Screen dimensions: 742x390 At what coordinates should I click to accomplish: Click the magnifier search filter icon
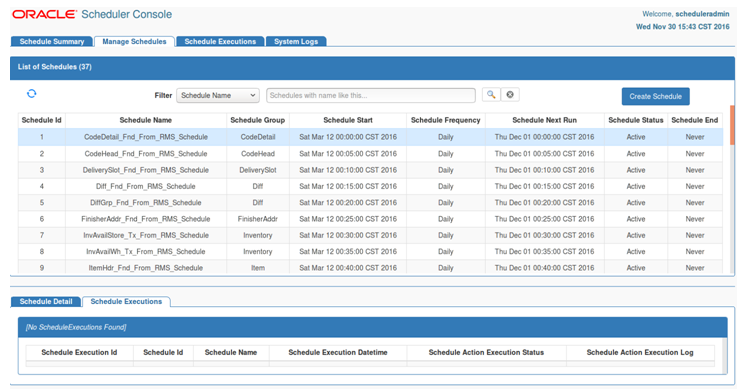pos(491,95)
